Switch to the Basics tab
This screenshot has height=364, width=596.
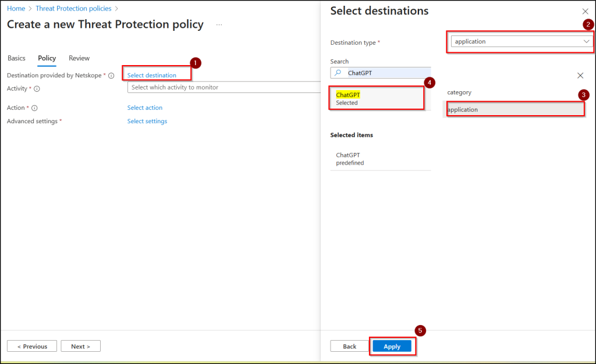16,58
